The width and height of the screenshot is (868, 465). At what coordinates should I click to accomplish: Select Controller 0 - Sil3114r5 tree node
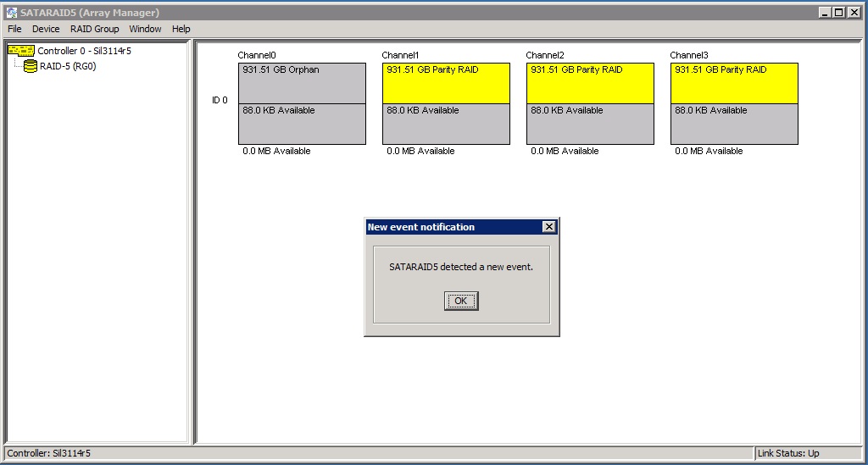(84, 51)
